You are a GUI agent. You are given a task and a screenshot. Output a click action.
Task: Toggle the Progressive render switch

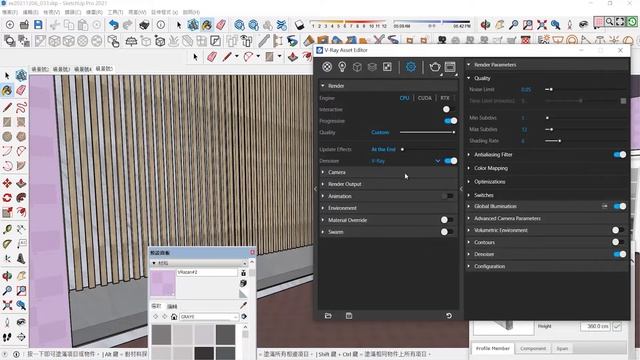click(451, 121)
